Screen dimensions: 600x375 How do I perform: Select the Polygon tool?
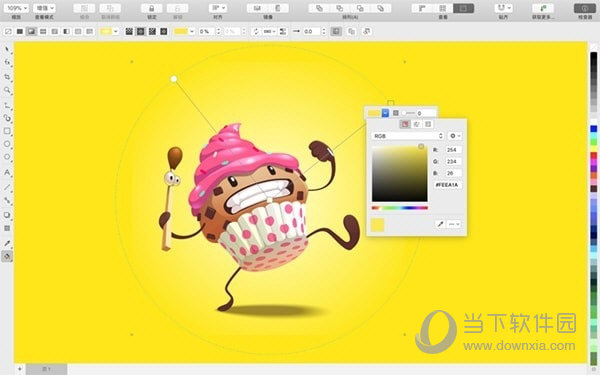(x=7, y=157)
